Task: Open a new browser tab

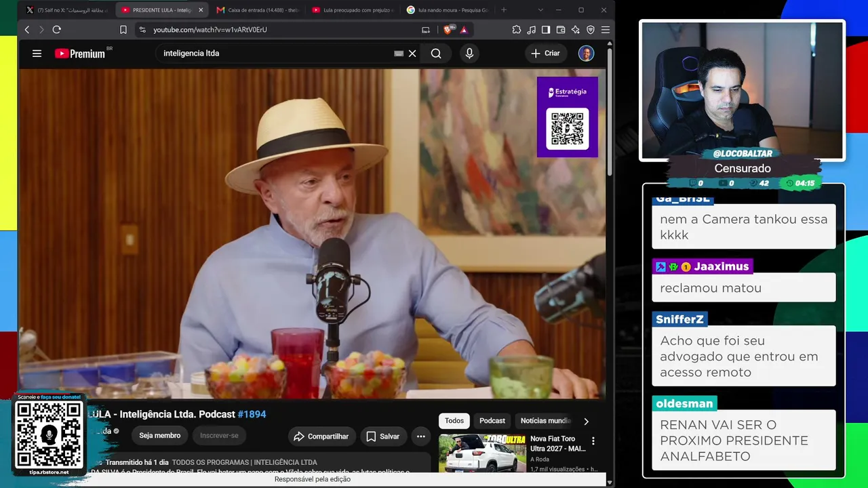Action: pyautogui.click(x=504, y=10)
